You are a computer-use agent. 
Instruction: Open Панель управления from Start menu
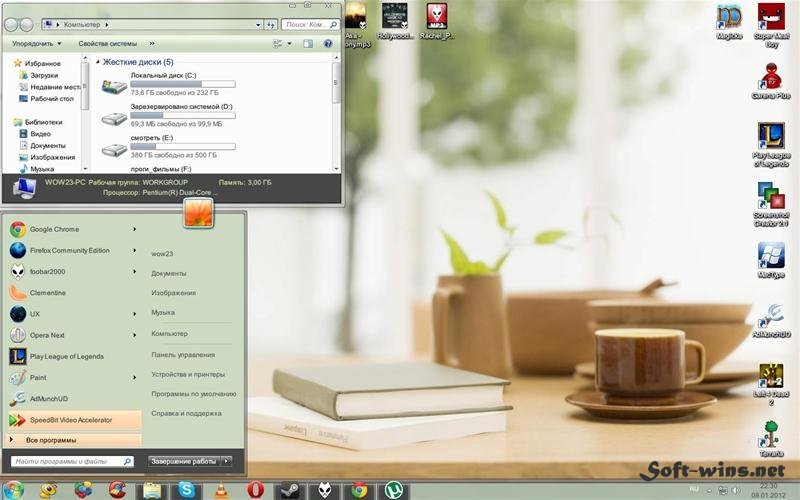point(183,355)
